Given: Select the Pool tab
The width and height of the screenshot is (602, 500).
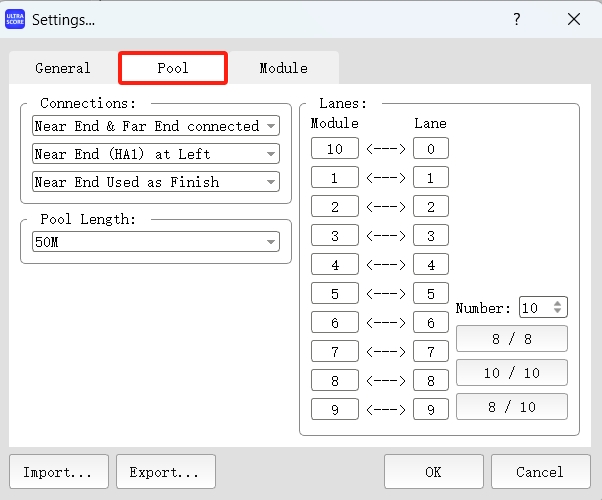Looking at the screenshot, I should [173, 68].
